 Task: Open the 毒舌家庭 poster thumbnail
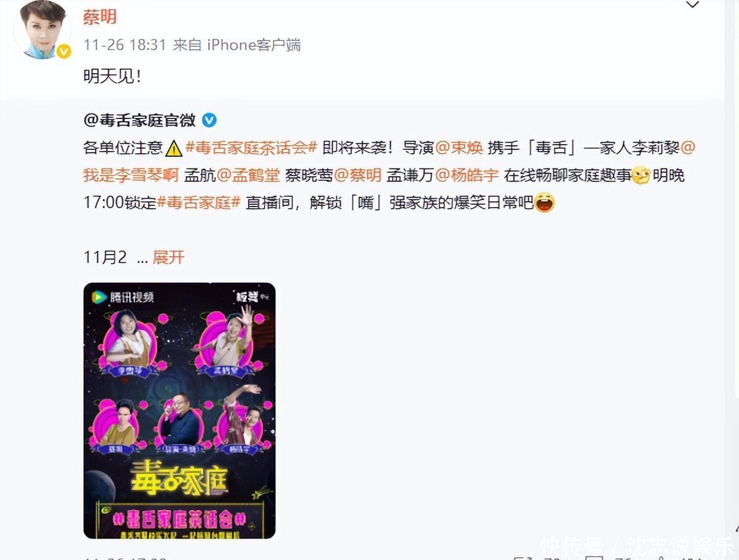pyautogui.click(x=179, y=411)
